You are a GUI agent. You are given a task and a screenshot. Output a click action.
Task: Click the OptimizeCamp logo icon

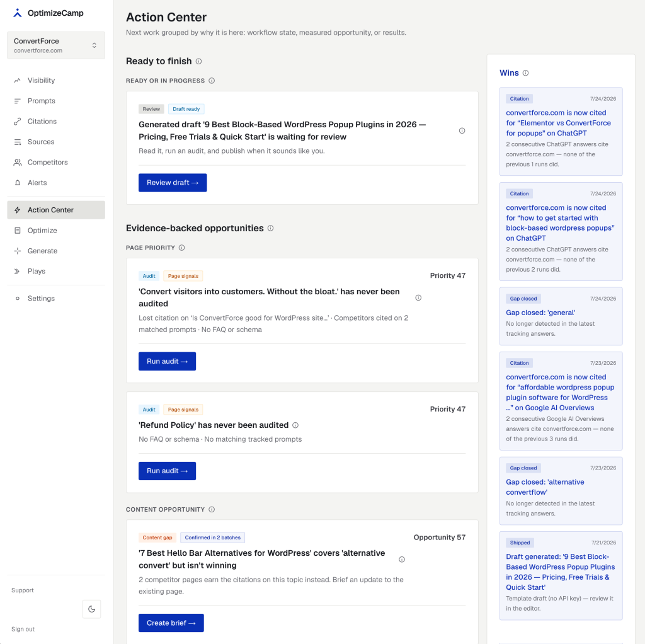[x=17, y=13]
